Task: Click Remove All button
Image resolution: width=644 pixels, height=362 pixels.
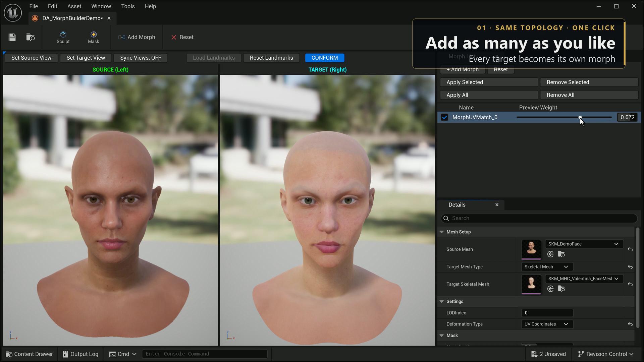Action: click(x=589, y=95)
